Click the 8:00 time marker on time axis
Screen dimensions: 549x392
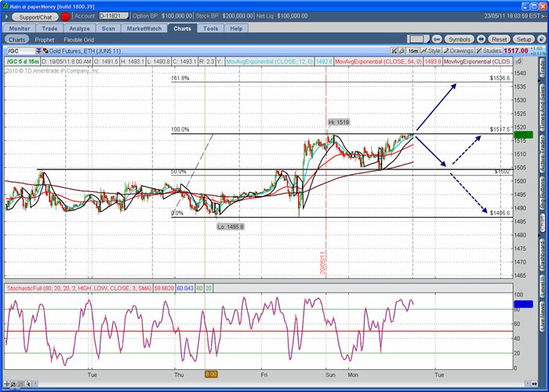211,375
